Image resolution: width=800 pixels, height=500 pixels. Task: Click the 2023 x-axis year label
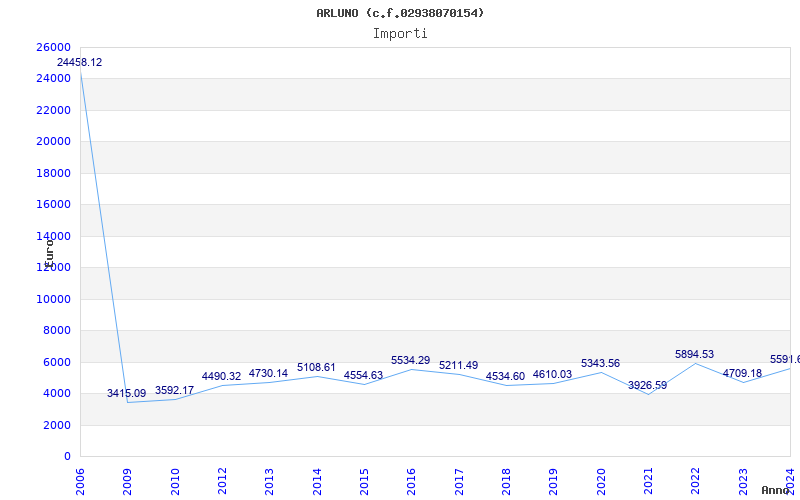click(x=743, y=482)
